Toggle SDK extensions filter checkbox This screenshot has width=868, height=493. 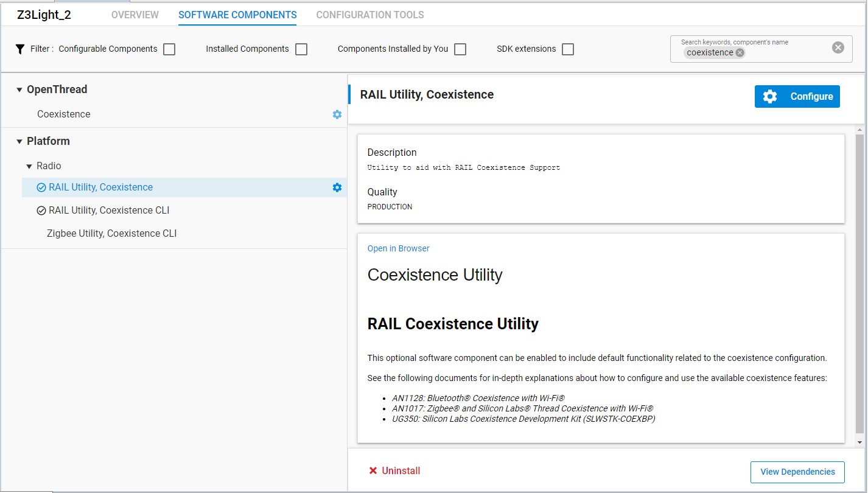click(x=568, y=49)
